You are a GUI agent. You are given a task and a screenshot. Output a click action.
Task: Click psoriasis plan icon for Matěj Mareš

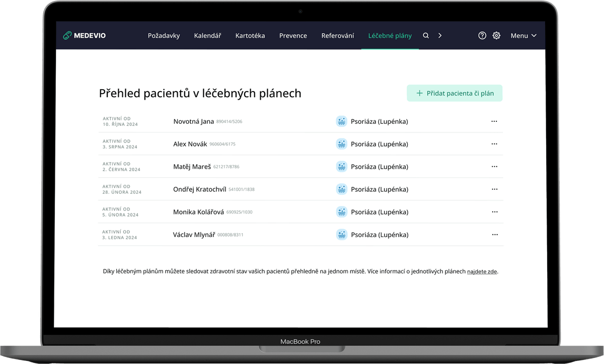342,167
